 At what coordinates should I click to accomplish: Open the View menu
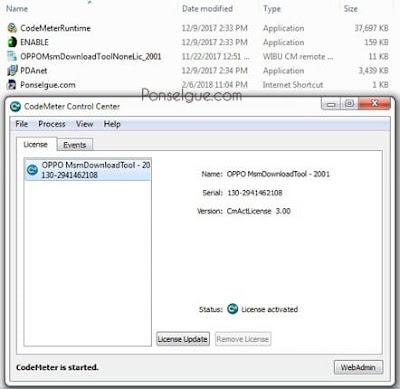[x=84, y=124]
